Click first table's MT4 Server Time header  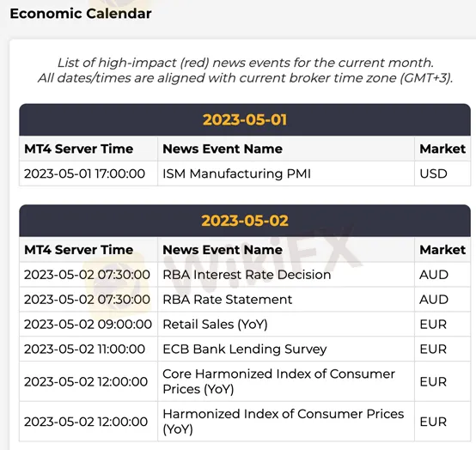(79, 149)
